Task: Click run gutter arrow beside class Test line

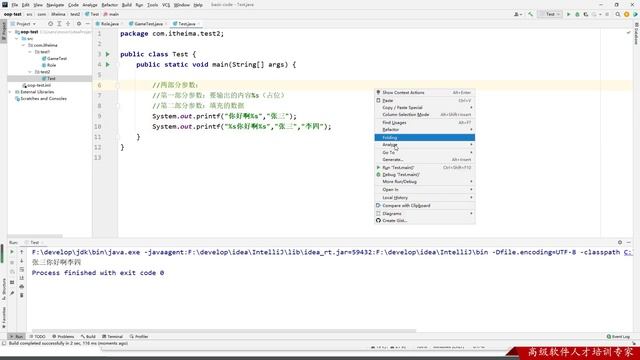Action: [108, 54]
